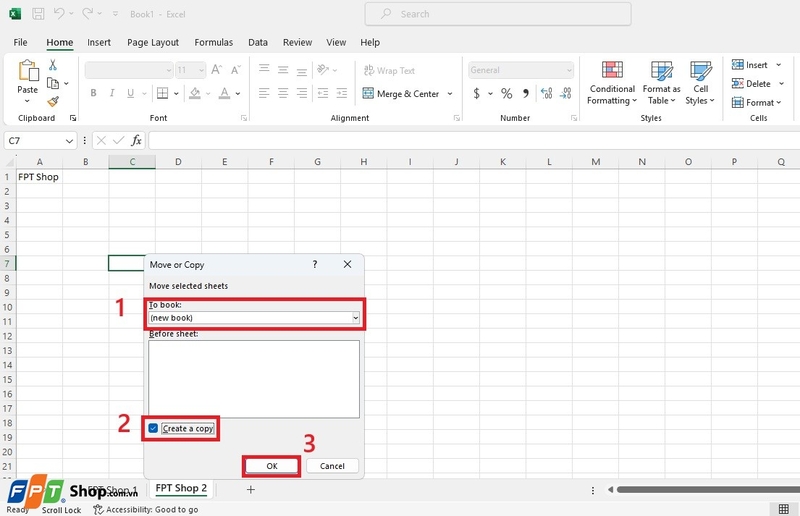Expand the Paste options arrow
800x516 pixels.
point(28,102)
